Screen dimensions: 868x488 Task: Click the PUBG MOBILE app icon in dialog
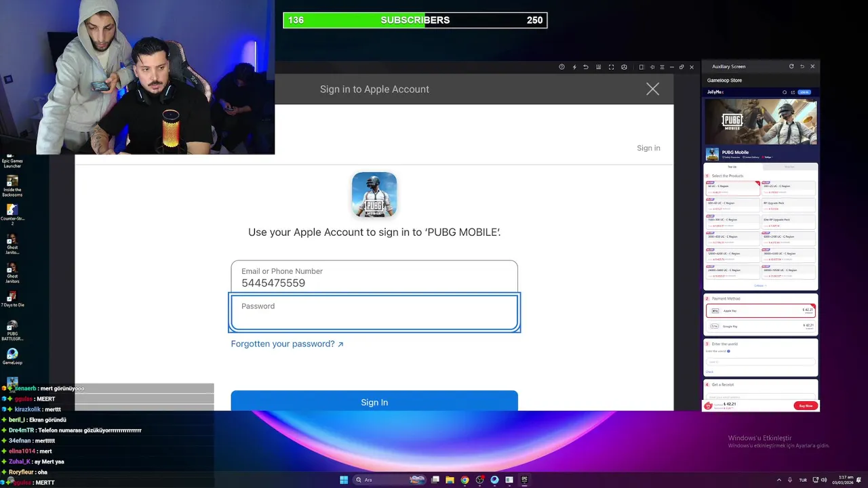pos(374,195)
